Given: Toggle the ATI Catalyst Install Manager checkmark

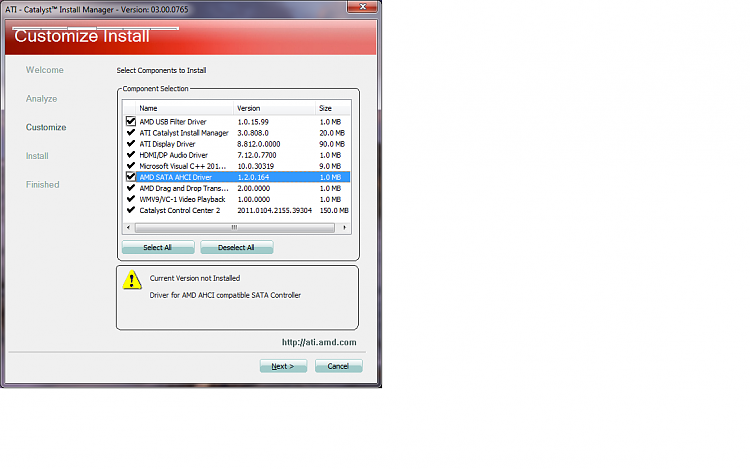Looking at the screenshot, I should 131,132.
